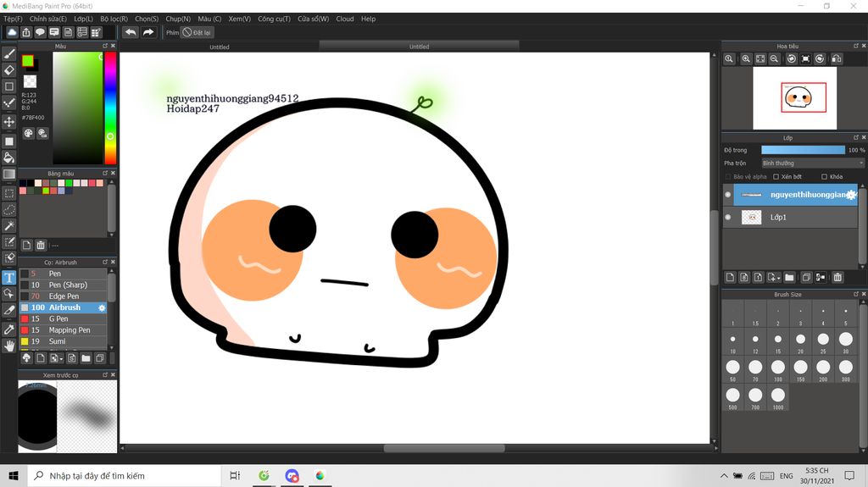868x487 pixels.
Task: Select the Move tool
Action: [8, 122]
